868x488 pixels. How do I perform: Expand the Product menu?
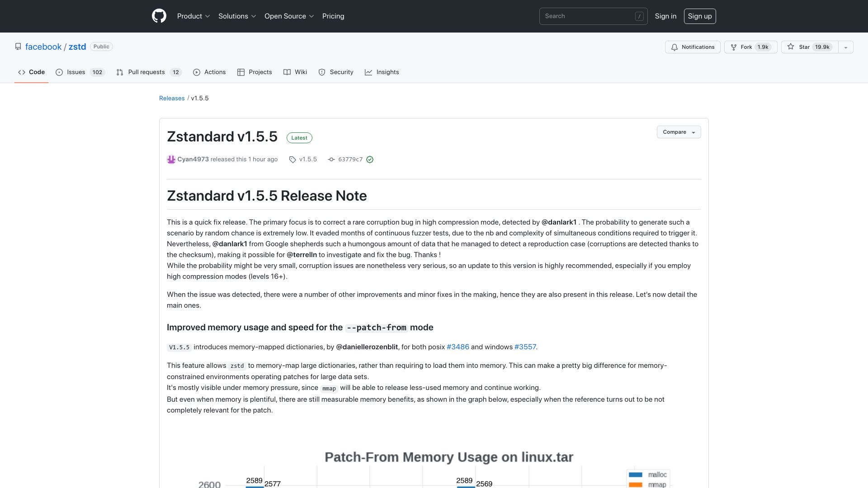click(x=193, y=16)
